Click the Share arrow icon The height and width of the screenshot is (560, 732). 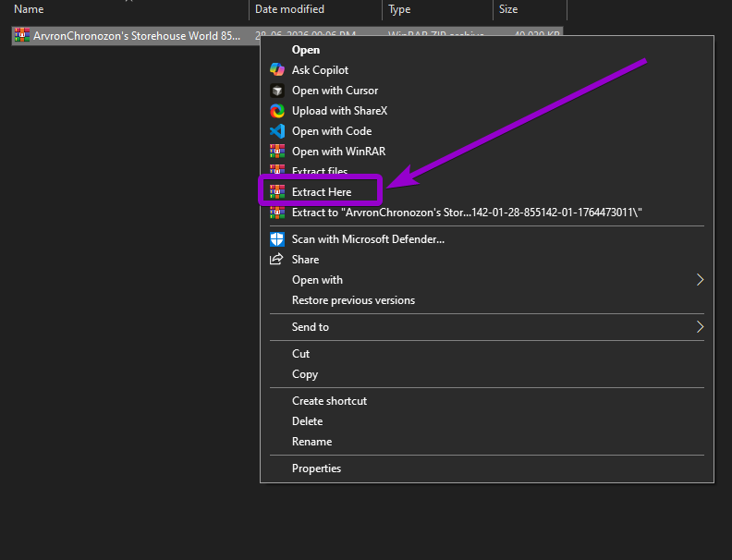coord(276,259)
